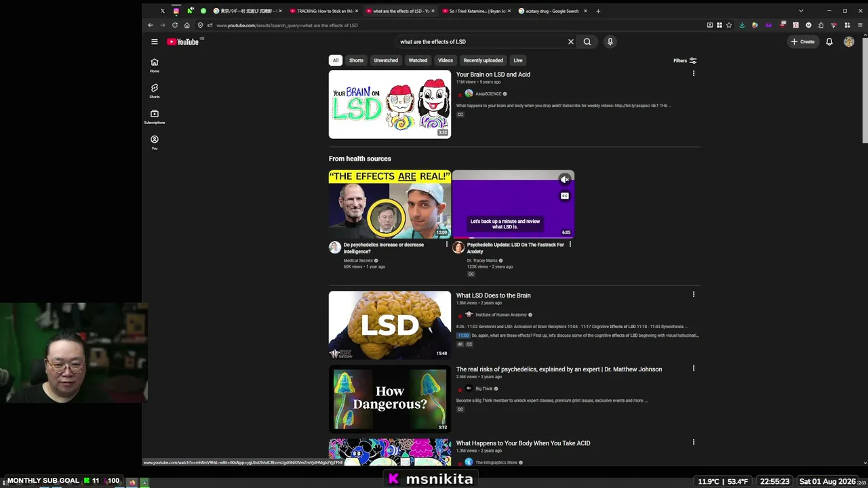
Task: Play the How Dangerous? thumbnail video
Action: pyautogui.click(x=390, y=399)
